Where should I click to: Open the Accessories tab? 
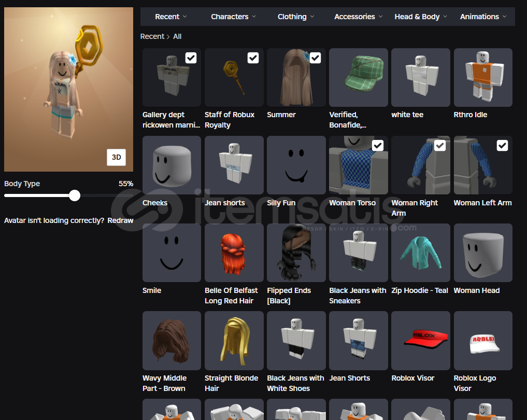click(354, 17)
